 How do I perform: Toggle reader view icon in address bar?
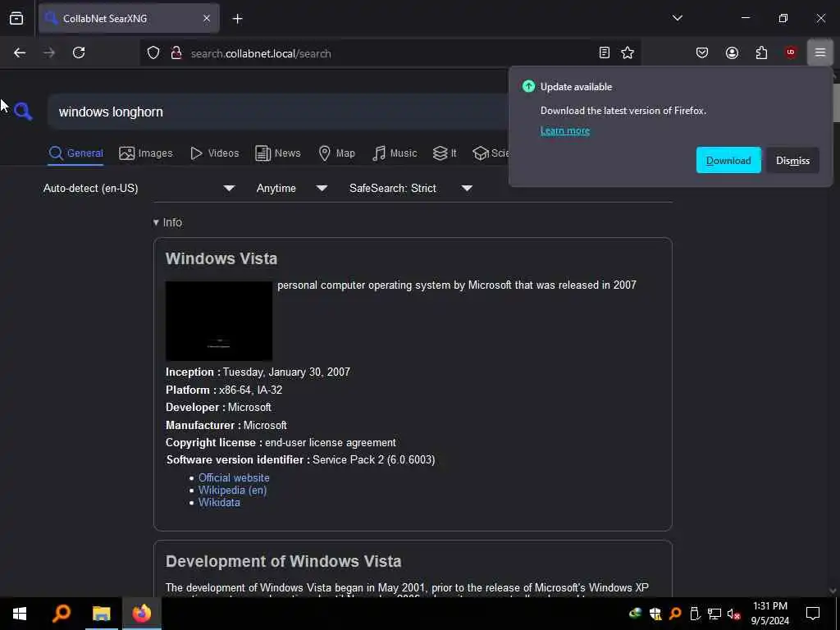pyautogui.click(x=605, y=52)
